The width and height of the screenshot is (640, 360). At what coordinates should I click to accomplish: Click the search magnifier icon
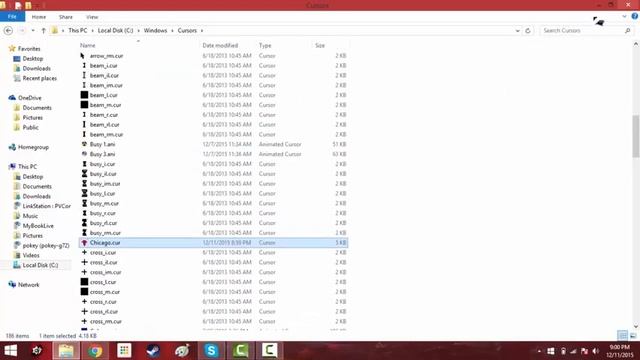(627, 31)
